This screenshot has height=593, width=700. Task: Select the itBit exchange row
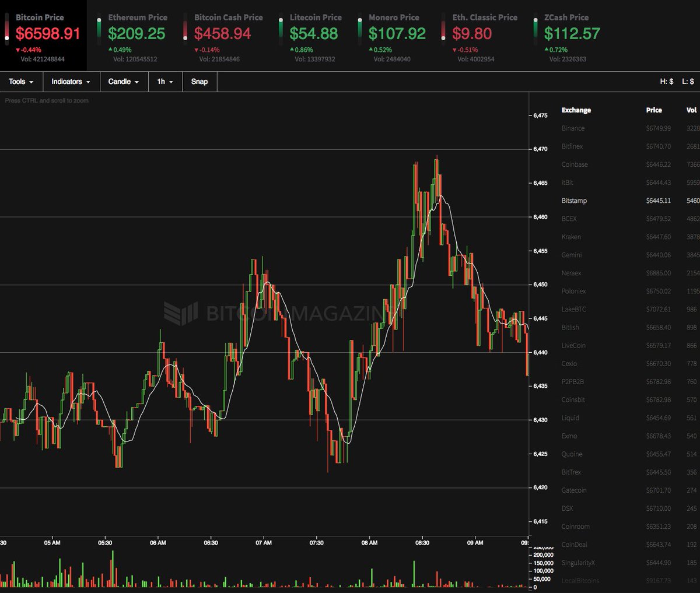pyautogui.click(x=630, y=183)
